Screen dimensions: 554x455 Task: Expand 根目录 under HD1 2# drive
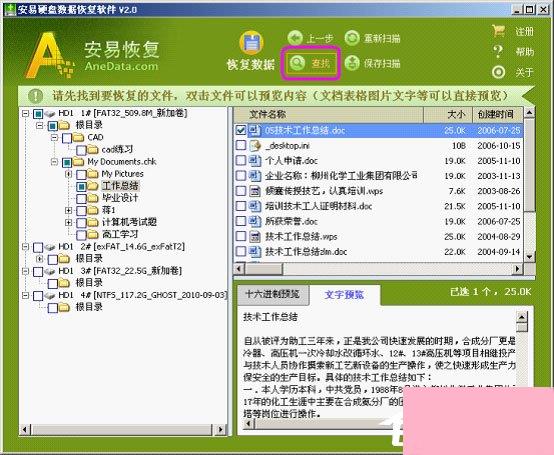tap(40, 259)
